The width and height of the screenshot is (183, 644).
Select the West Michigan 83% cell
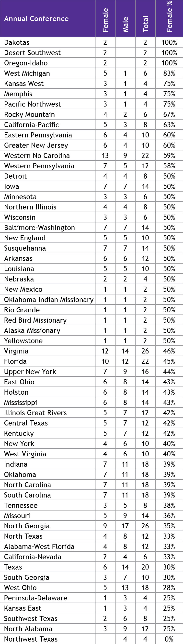pyautogui.click(x=169, y=73)
